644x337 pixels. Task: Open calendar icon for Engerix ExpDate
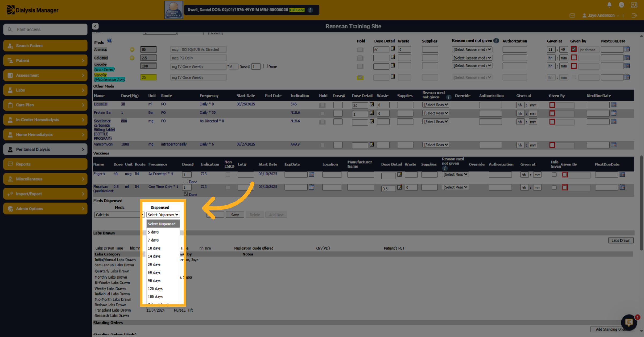(x=312, y=175)
